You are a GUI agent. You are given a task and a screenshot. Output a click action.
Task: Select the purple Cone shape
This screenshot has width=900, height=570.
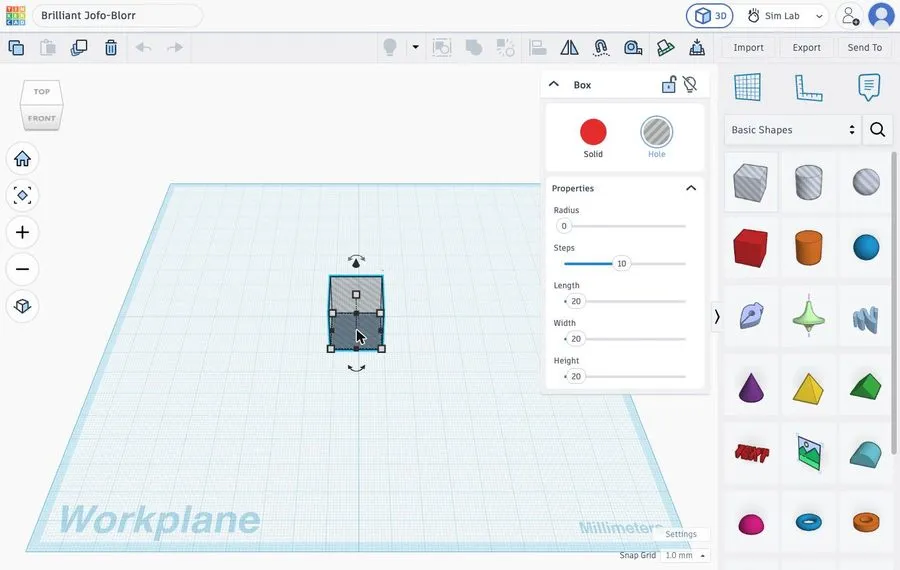[x=751, y=387]
